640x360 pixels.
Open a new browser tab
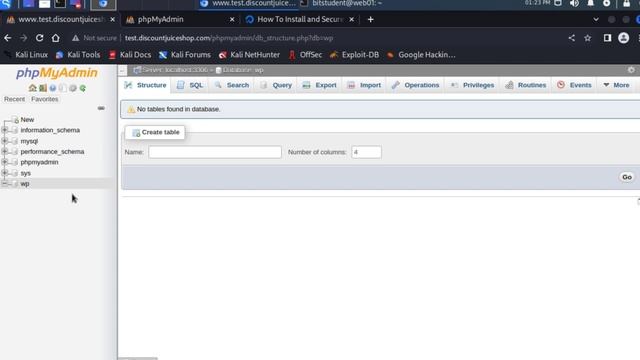pyautogui.click(x=370, y=20)
